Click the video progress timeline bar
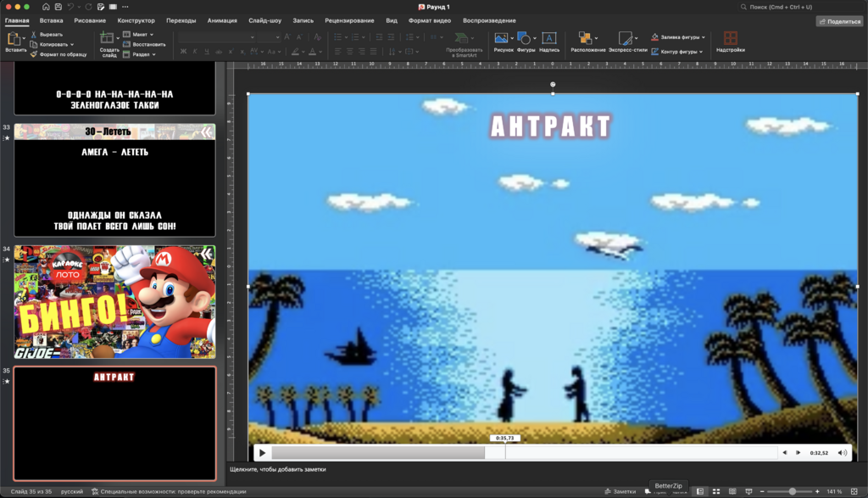 click(524, 452)
